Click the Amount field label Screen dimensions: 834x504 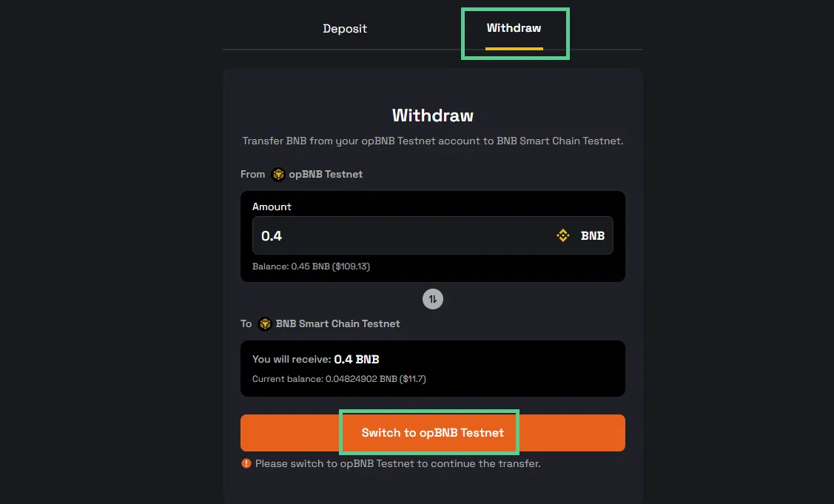[272, 206]
